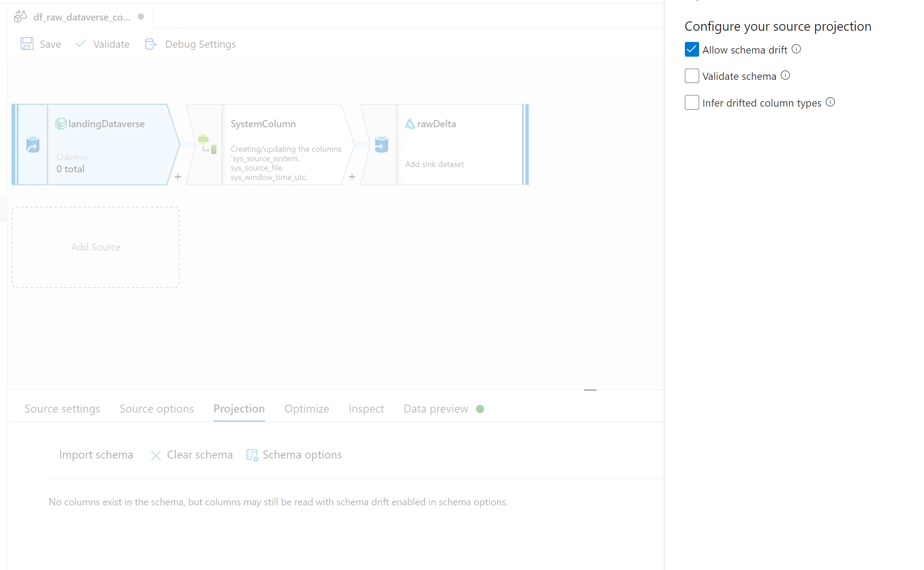The height and width of the screenshot is (570, 924).
Task: Enable the Validate schema checkbox
Action: pos(692,76)
